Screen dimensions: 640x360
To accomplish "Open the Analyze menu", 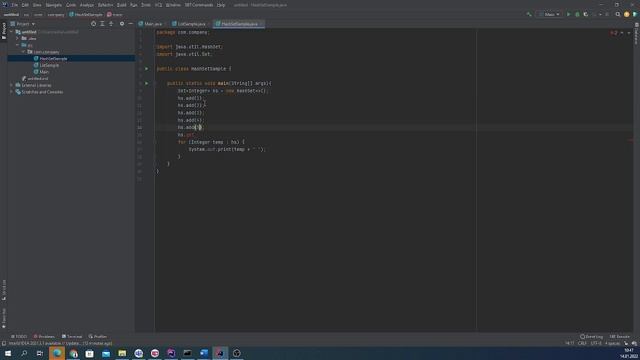I will [87, 5].
